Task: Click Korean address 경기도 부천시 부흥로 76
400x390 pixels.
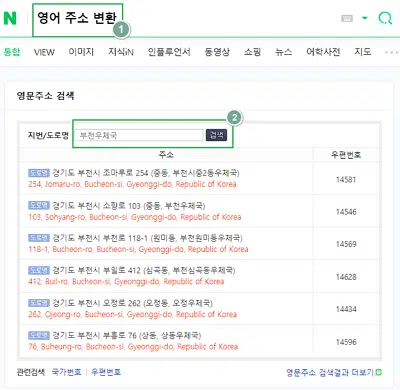Action: coord(127,335)
